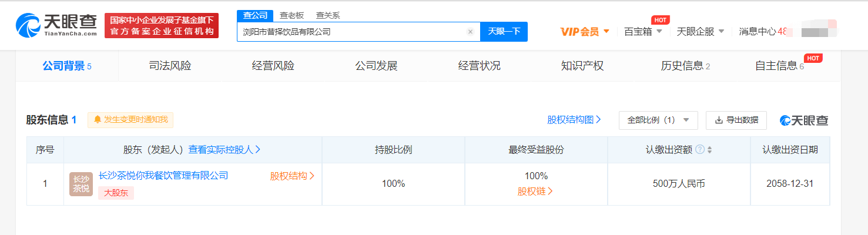Click the 长沙茶悦 company logo thumbnail
Screen dimensions: 868x235
point(81,184)
